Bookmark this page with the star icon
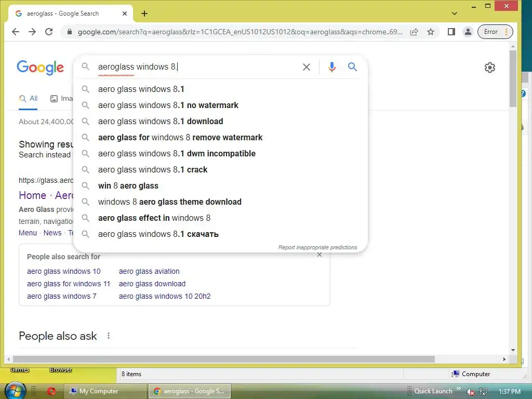Viewport: 532px width, 399px height. click(431, 32)
